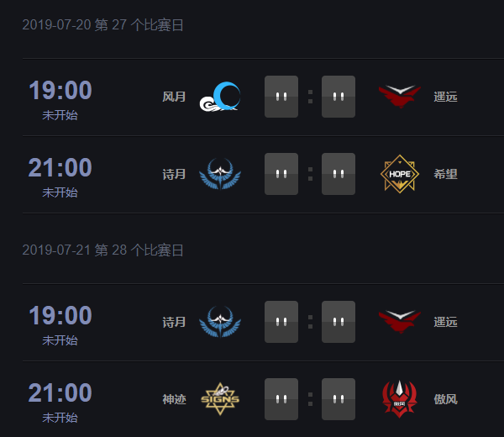The image size is (504, 437).
Task: Click 风月's score box in the first match
Action: (x=281, y=97)
